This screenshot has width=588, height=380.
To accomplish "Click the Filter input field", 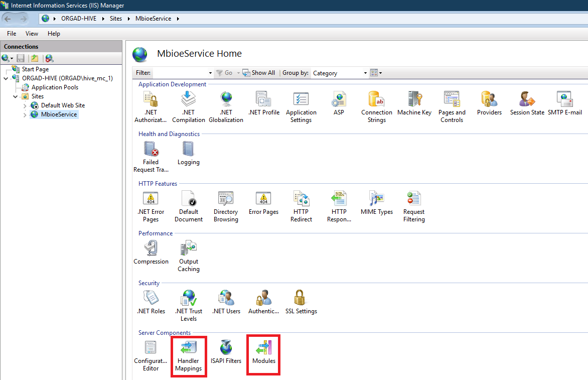I will pyautogui.click(x=180, y=73).
